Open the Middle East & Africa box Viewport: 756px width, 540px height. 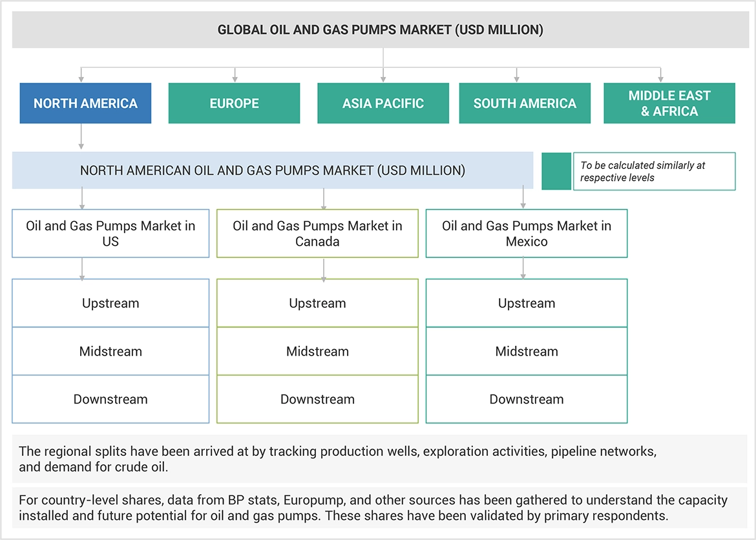point(669,103)
